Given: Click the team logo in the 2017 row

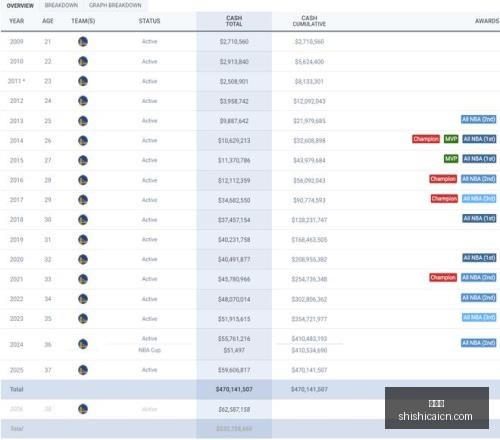Looking at the screenshot, I should (x=83, y=200).
